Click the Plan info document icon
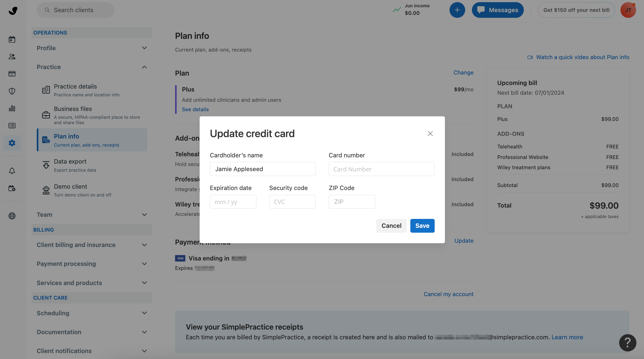The width and height of the screenshot is (644, 359). (46, 140)
